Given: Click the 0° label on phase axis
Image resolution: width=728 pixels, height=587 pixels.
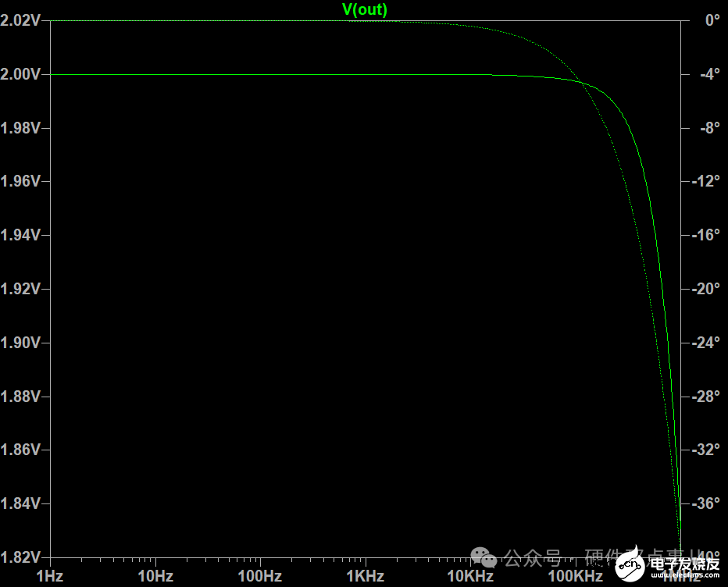Looking at the screenshot, I should [712, 20].
